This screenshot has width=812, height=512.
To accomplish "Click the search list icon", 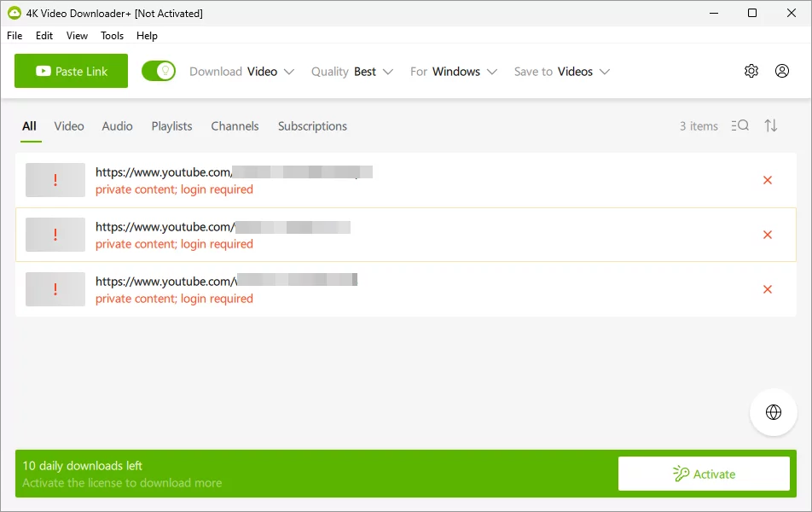I will (740, 125).
